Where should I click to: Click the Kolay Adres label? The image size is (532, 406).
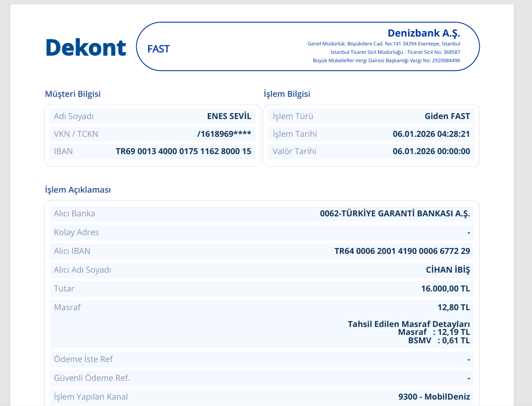76,233
